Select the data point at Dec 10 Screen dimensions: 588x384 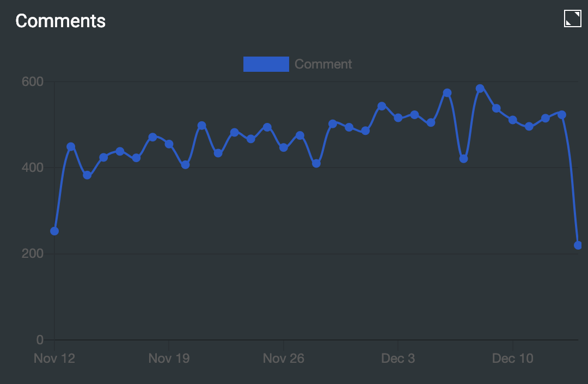pyautogui.click(x=513, y=120)
